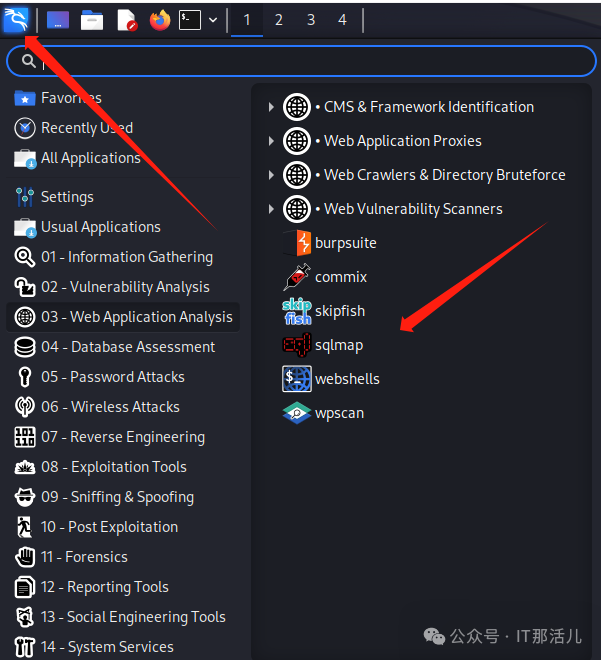Click the Web Crawlers globe icon

297,175
